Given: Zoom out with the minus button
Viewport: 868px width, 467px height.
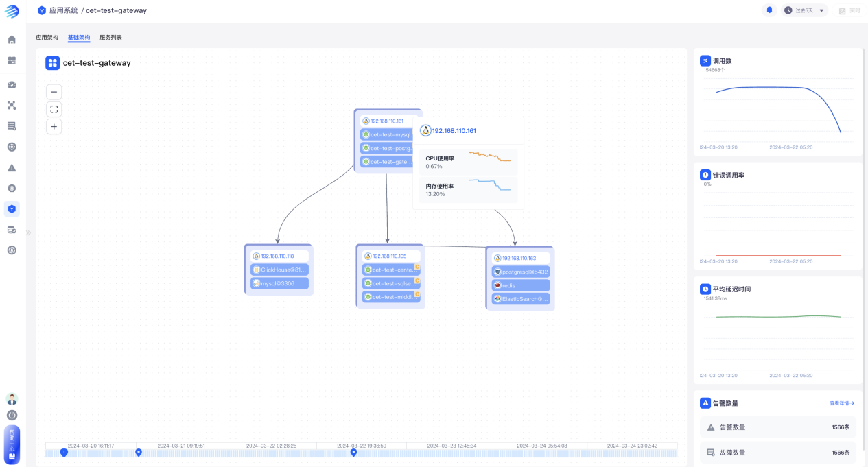Looking at the screenshot, I should tap(54, 92).
